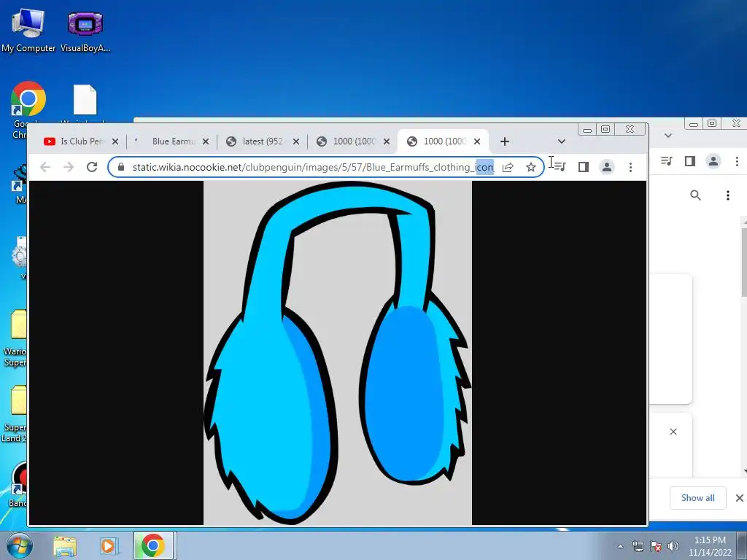The image size is (747, 560).
Task: Open Windows Explorer from taskbar
Action: click(x=65, y=546)
